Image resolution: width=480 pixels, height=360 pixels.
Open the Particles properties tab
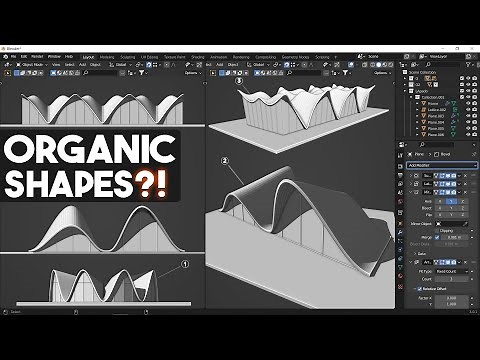click(400, 241)
